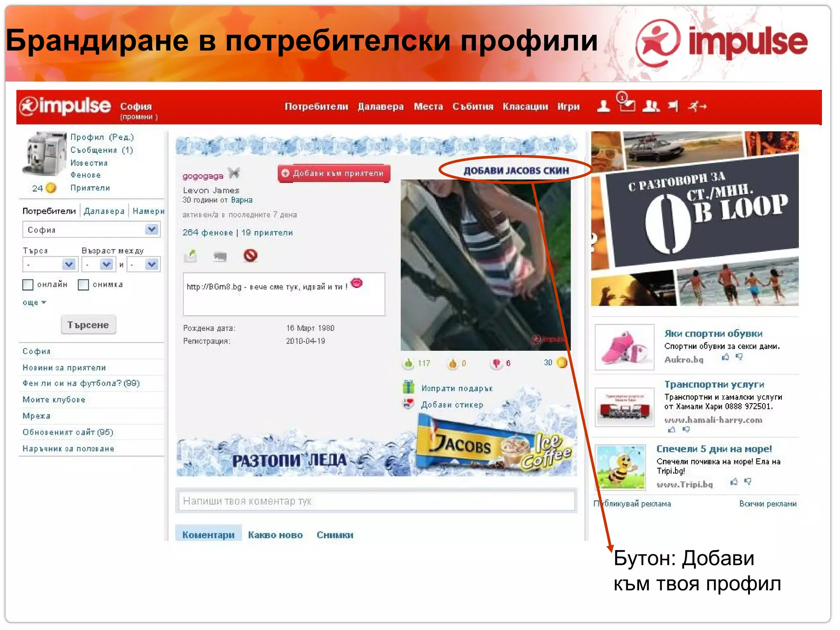Toggle the онлайн checkbox
This screenshot has width=840, height=630.
(x=28, y=285)
